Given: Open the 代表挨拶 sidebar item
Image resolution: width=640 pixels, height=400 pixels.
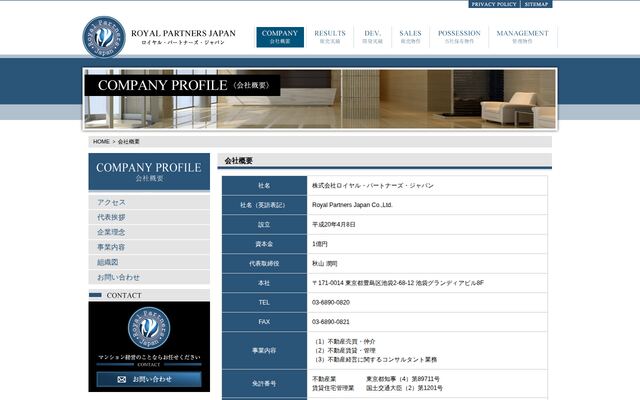Looking at the screenshot, I should [149, 217].
